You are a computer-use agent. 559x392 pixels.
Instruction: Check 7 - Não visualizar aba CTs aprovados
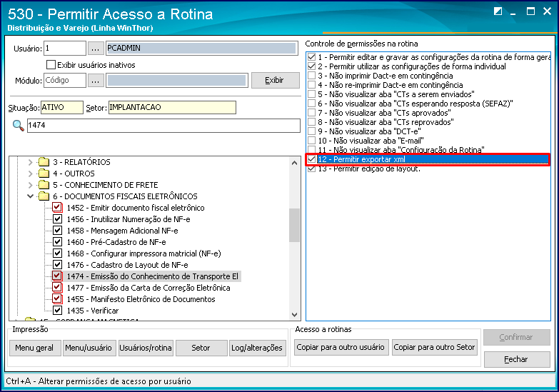click(312, 113)
